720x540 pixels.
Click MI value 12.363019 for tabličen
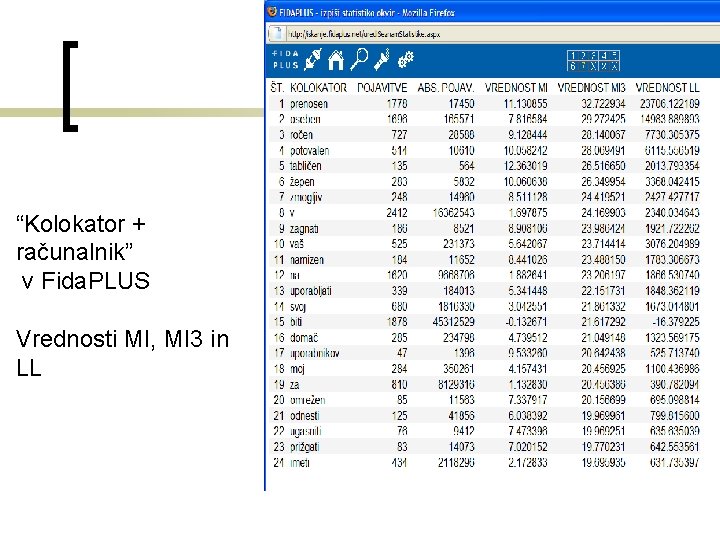525,166
